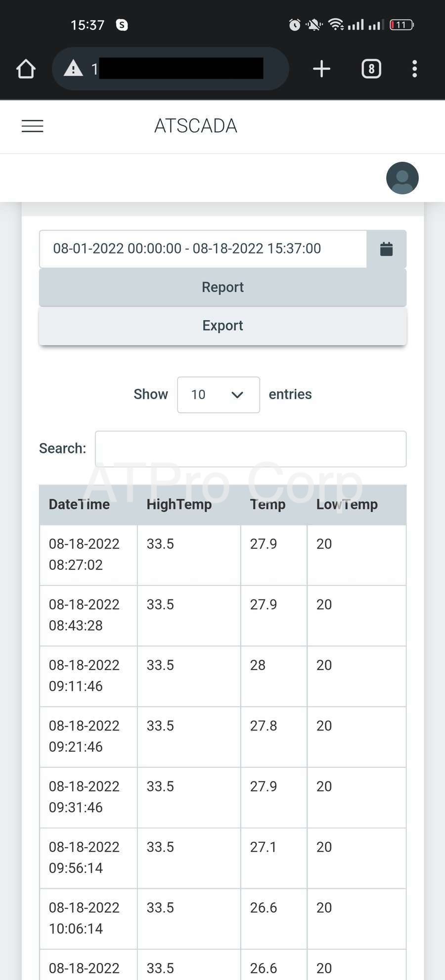Click the Export button
Image resolution: width=445 pixels, height=980 pixels.
222,326
